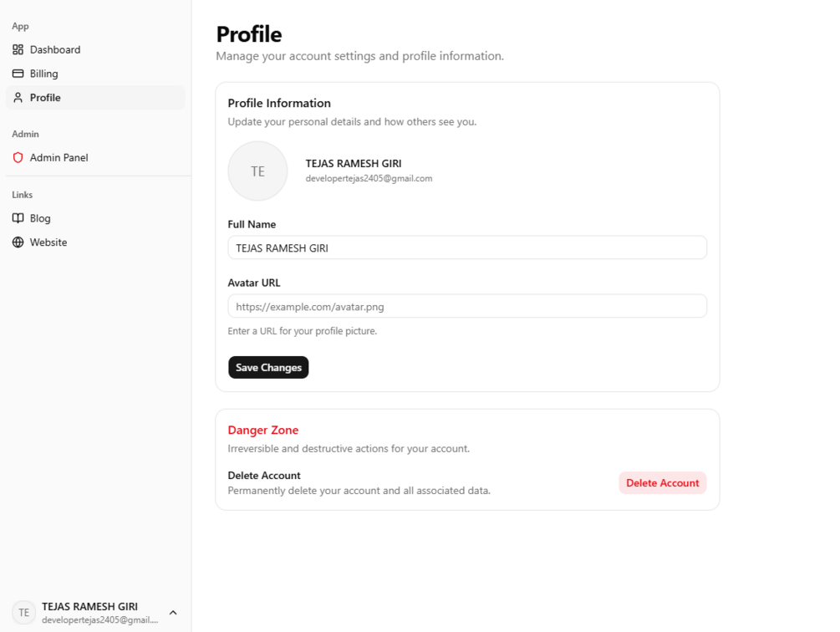Focus the Full Name input field
Viewport: 840px width, 632px height.
pyautogui.click(x=467, y=248)
